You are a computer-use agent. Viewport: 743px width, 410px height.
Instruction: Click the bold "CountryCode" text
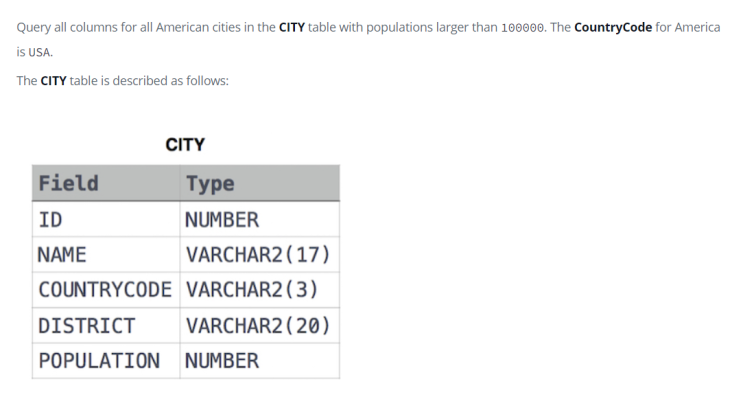(613, 27)
